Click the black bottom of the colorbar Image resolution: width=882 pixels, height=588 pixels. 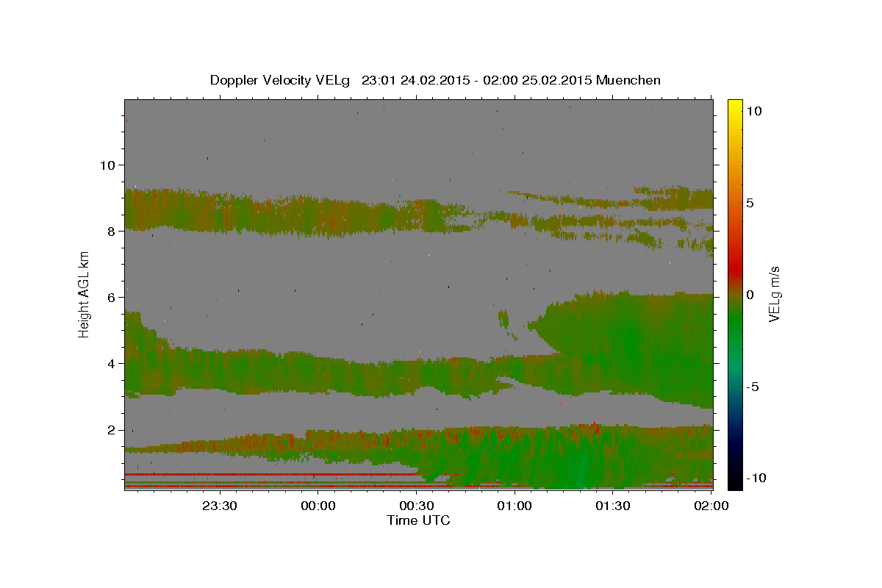[735, 481]
